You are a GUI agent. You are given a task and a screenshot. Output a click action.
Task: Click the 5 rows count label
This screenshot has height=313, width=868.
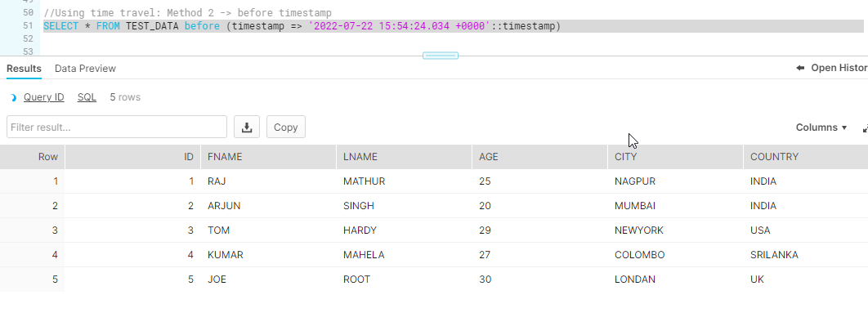tap(125, 97)
